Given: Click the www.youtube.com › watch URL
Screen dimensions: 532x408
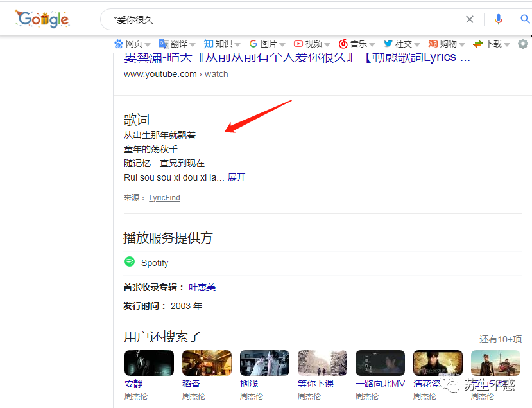Looking at the screenshot, I should 176,74.
